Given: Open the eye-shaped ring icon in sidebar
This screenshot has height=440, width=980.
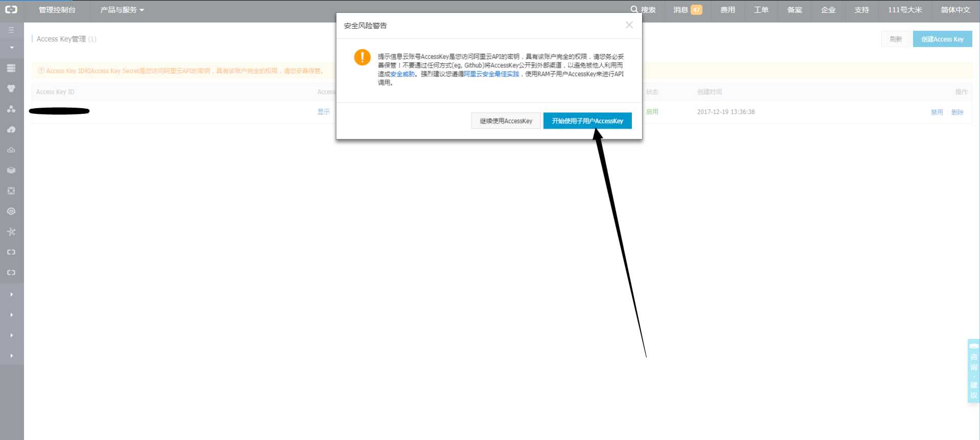Looking at the screenshot, I should (11, 211).
